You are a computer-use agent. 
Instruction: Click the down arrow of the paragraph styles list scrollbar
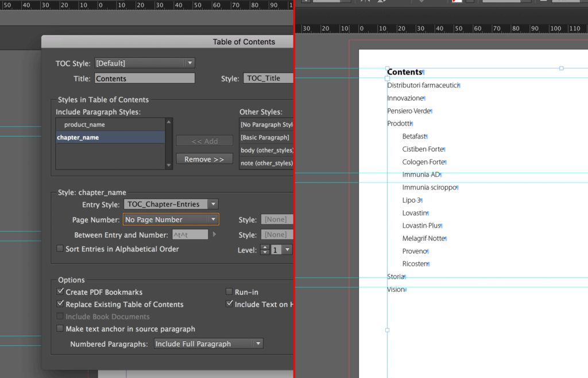169,165
